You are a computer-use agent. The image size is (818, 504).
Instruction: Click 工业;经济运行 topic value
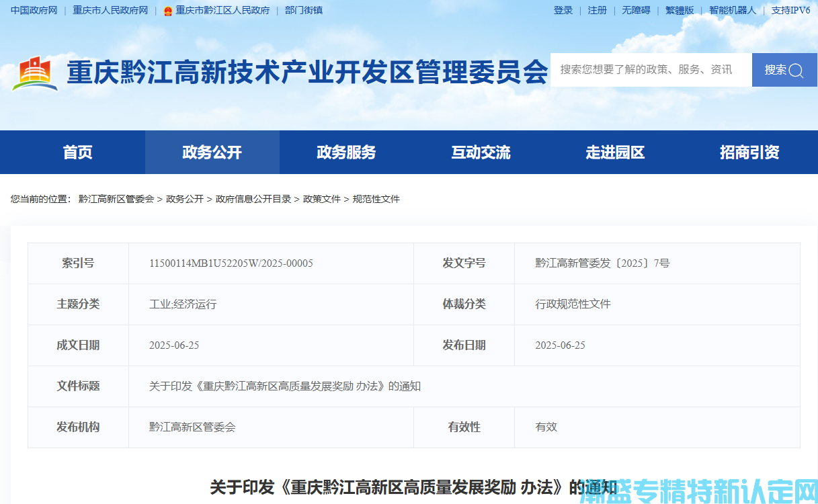coord(183,304)
